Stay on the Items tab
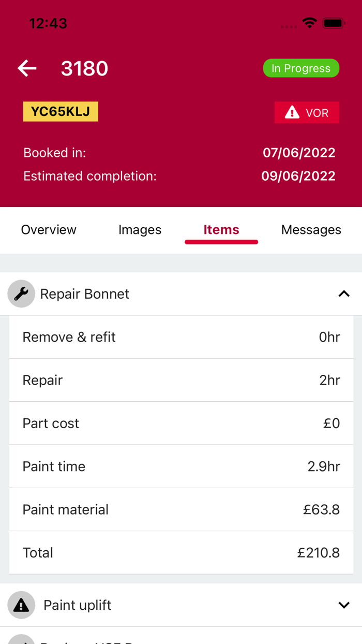The image size is (362, 644). tap(221, 229)
